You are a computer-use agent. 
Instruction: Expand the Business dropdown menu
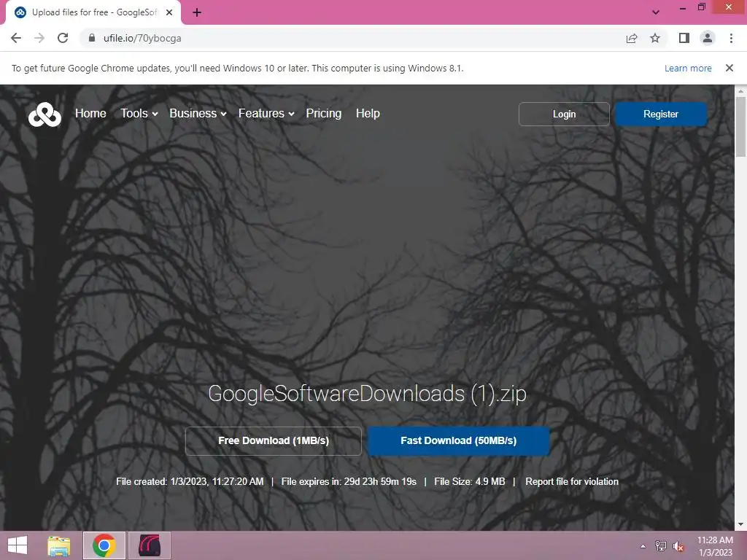pyautogui.click(x=198, y=113)
